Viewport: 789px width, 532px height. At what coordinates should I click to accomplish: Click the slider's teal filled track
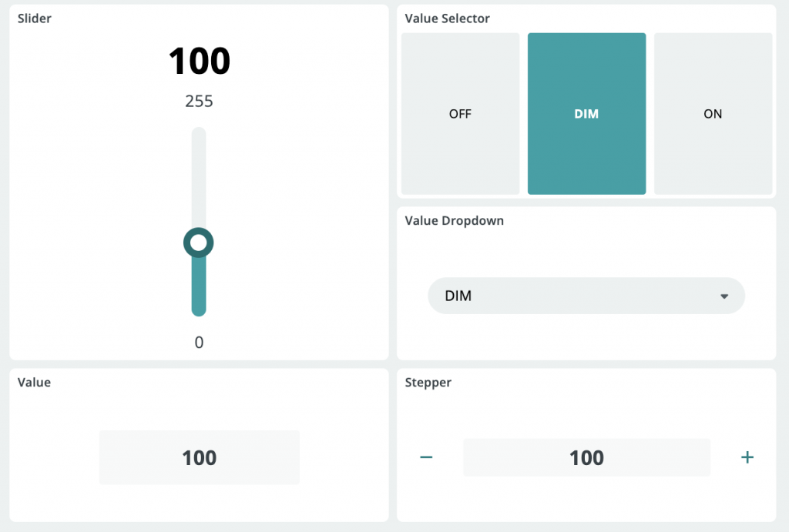[199, 289]
